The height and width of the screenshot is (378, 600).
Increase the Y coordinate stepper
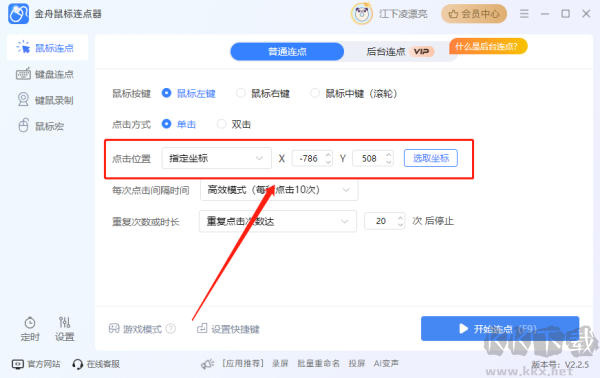pos(389,155)
